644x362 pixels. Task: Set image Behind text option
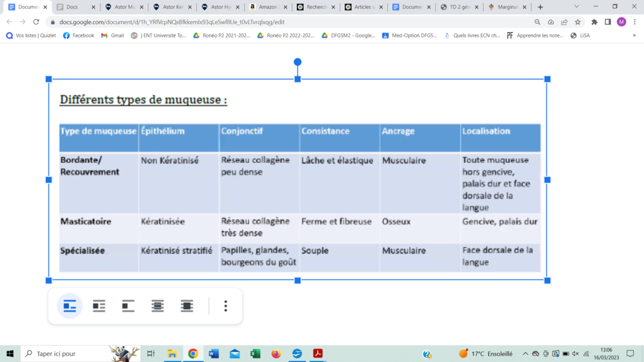158,306
